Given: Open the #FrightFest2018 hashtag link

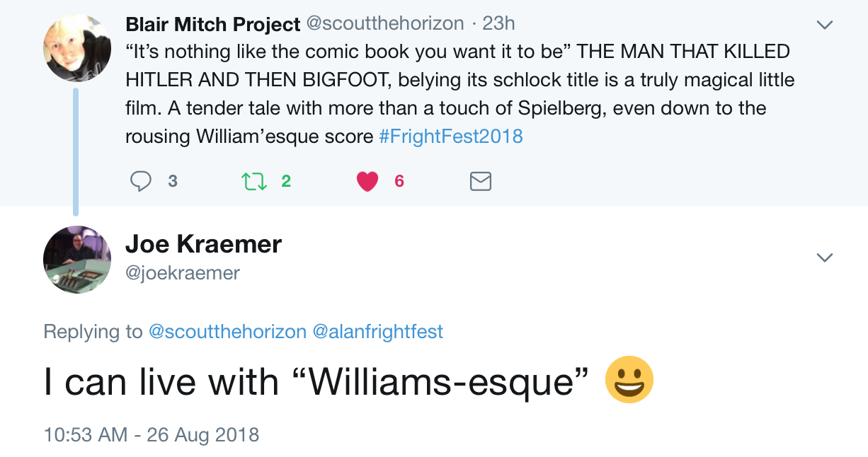Looking at the screenshot, I should (x=451, y=136).
